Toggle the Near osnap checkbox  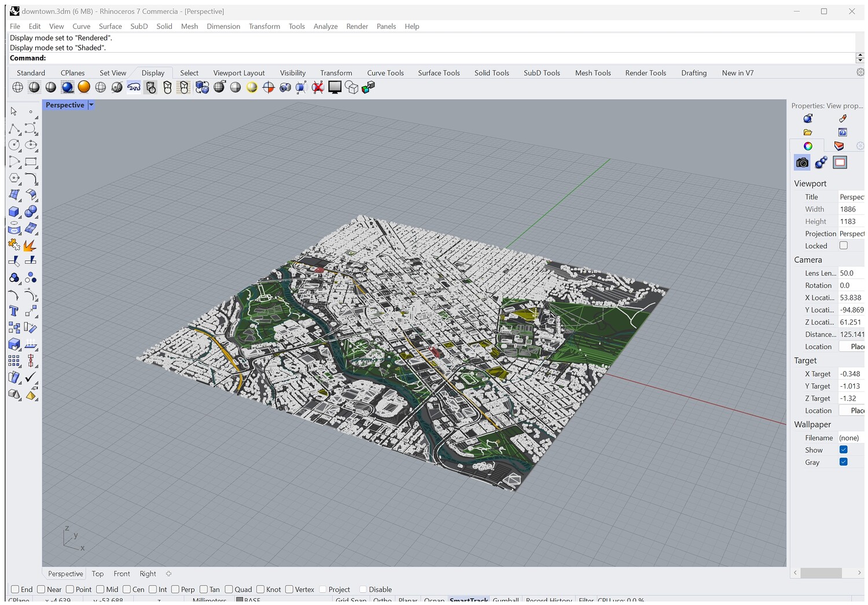(x=41, y=589)
